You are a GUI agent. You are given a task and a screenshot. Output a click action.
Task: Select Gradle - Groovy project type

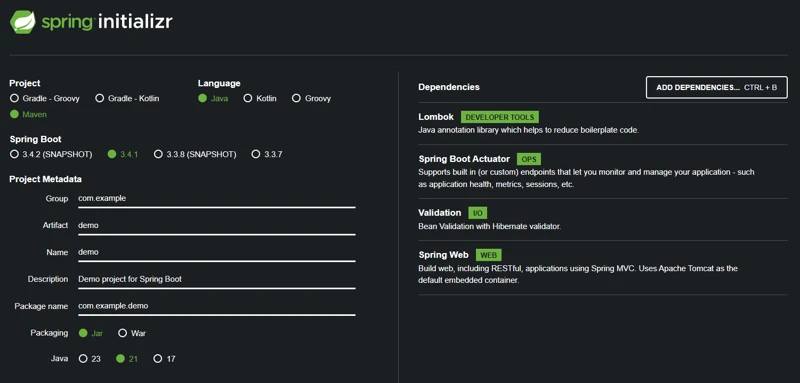coord(45,98)
